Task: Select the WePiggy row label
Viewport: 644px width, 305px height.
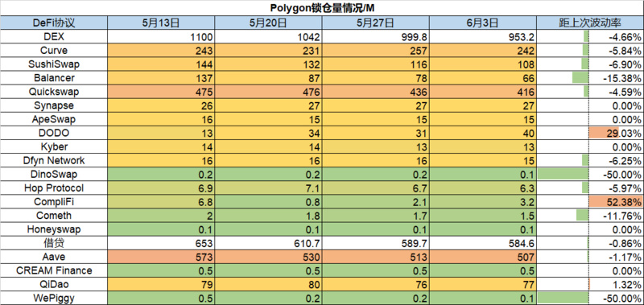Action: click(x=54, y=298)
